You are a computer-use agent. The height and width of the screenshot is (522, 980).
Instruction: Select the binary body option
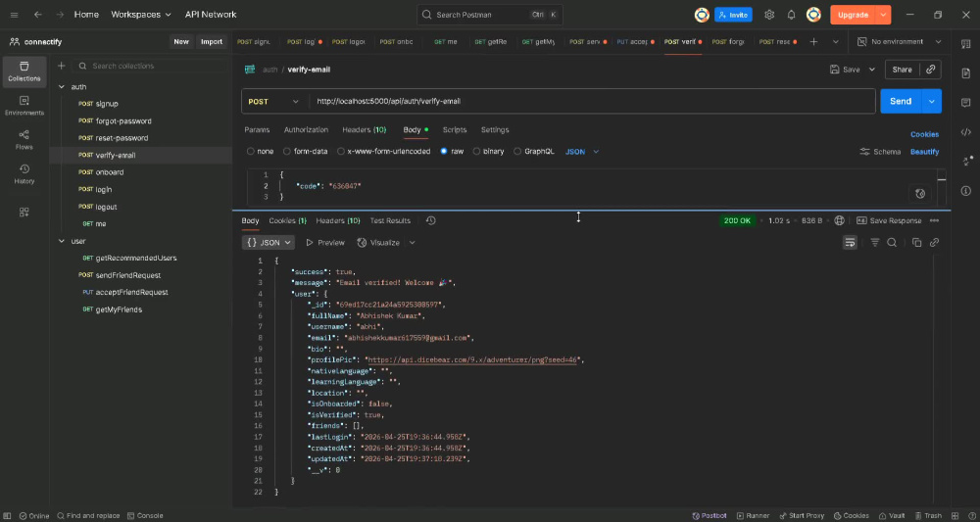click(x=488, y=151)
